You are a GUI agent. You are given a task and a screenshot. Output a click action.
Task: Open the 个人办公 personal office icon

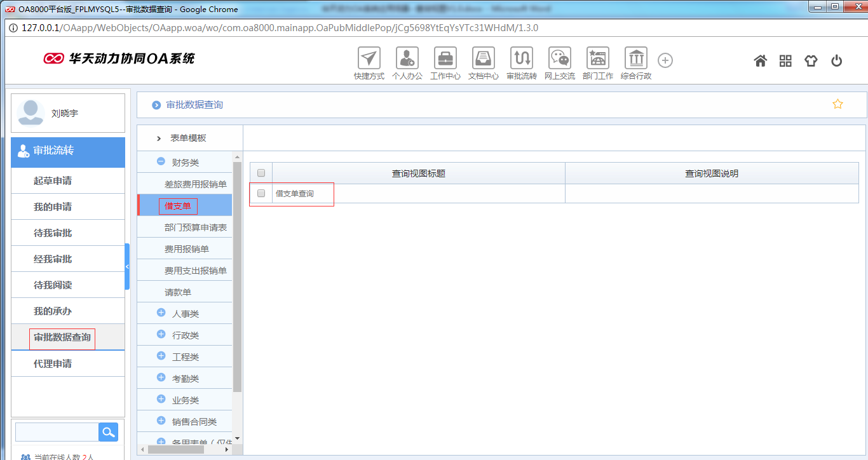(407, 58)
